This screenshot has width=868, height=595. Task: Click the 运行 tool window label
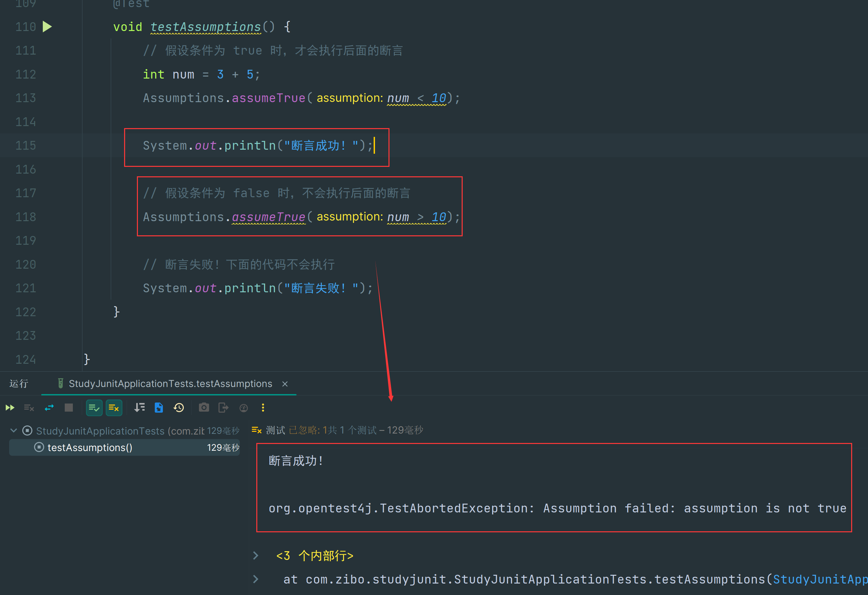coord(19,384)
